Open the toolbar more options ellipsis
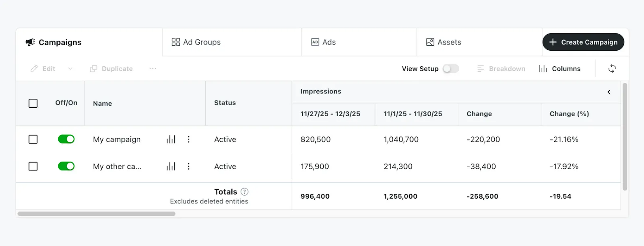The height and width of the screenshot is (246, 644). [153, 69]
